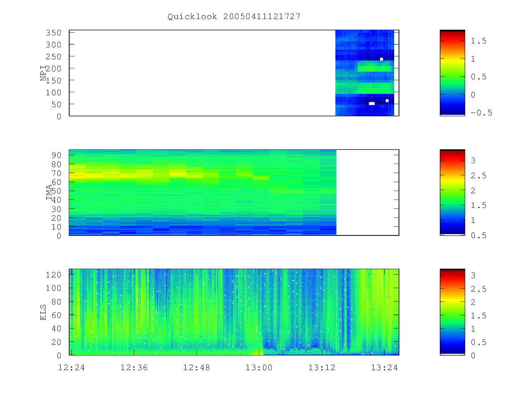Click the 13:24 time axis label

pos(384,368)
